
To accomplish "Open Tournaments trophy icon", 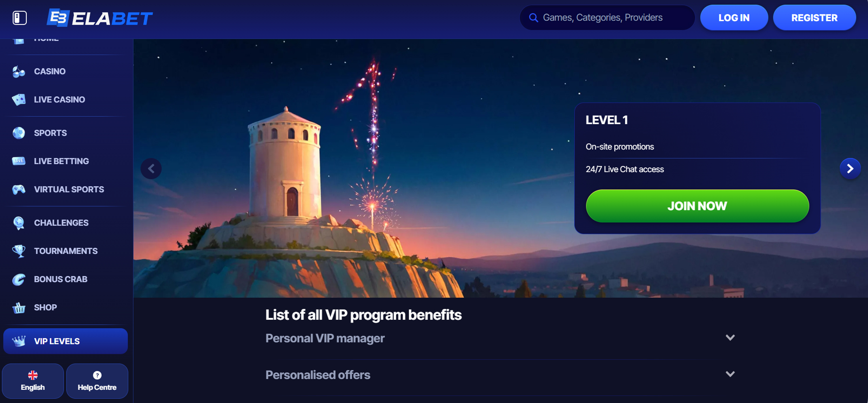I will coord(19,251).
